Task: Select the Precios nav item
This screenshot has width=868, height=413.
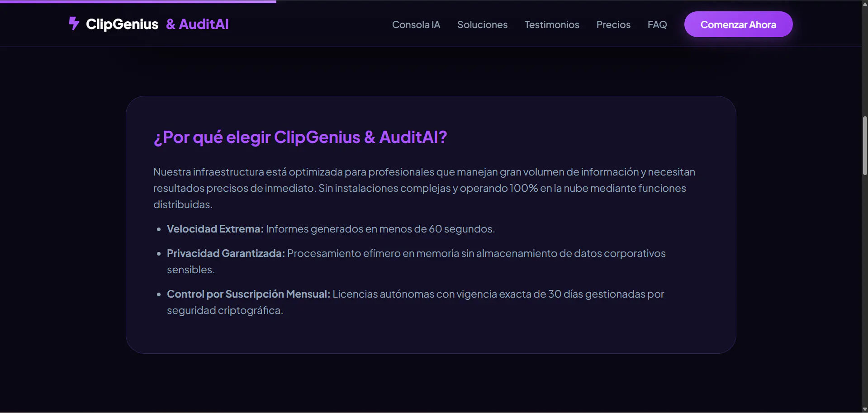Action: click(613, 24)
